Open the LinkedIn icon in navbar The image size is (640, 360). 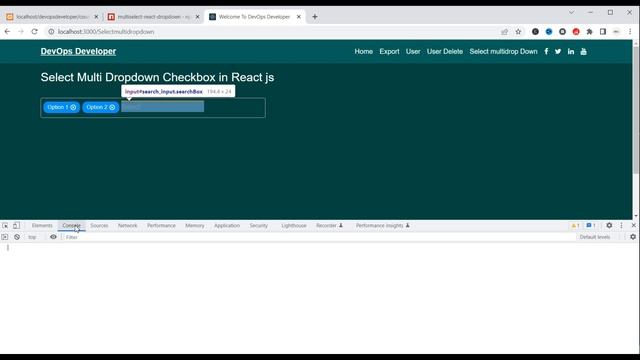pos(571,51)
